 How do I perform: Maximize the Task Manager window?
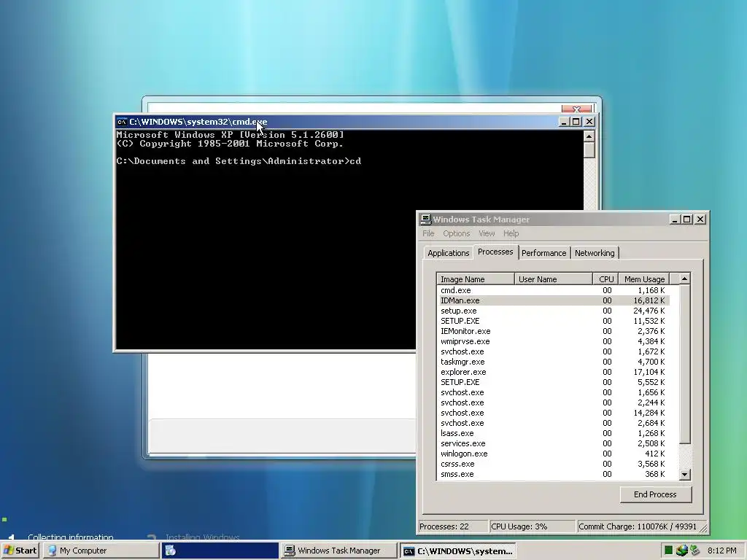[x=686, y=219]
